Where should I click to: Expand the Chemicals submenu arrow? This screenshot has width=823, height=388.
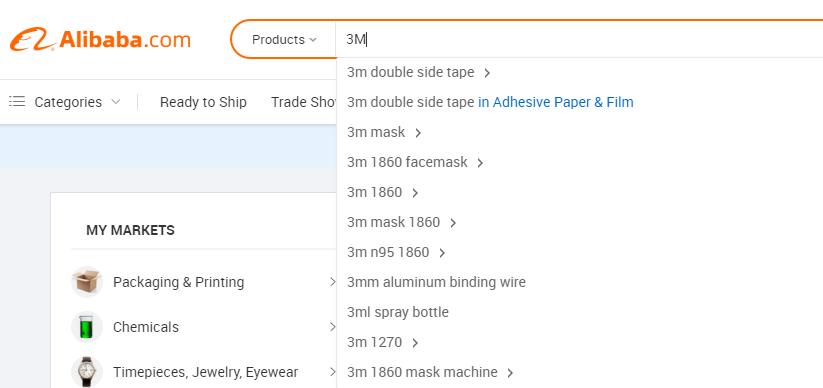pos(332,327)
